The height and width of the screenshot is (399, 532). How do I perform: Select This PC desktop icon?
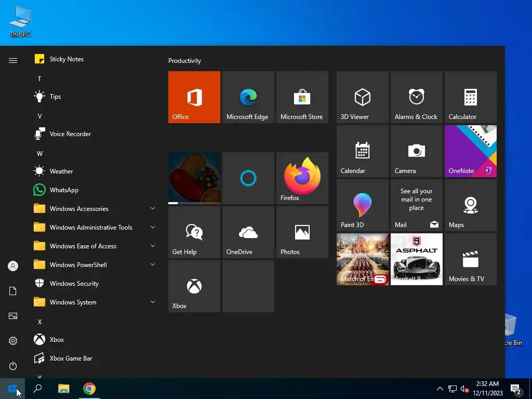(20, 21)
